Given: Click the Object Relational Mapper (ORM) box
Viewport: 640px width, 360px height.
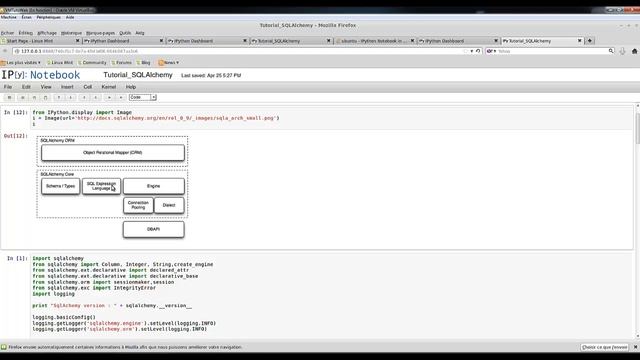Looking at the screenshot, I should pyautogui.click(x=113, y=153).
